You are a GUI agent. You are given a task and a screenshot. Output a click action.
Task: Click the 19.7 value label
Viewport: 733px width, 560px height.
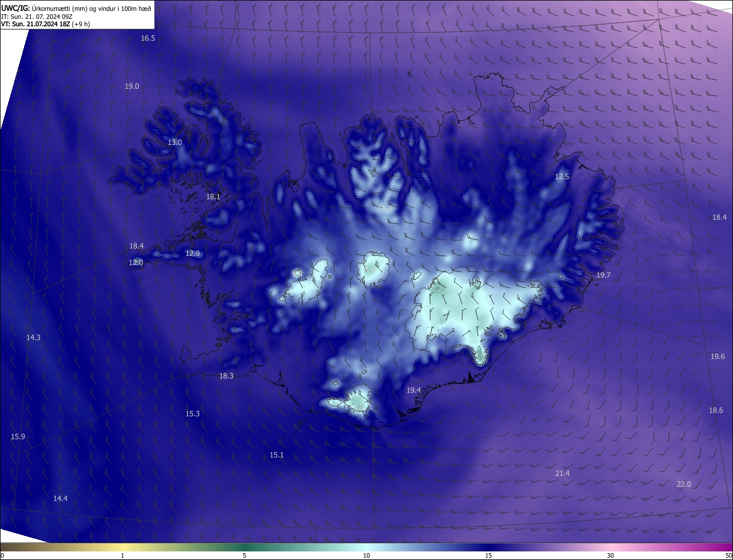(x=604, y=276)
